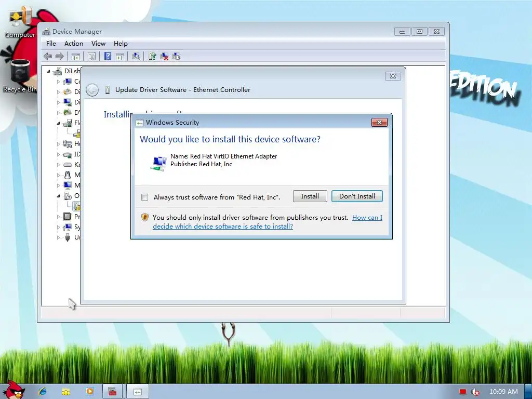Viewport: 532px width, 399px height.
Task: Select the Human Interface Devices category icon
Action: point(68,143)
